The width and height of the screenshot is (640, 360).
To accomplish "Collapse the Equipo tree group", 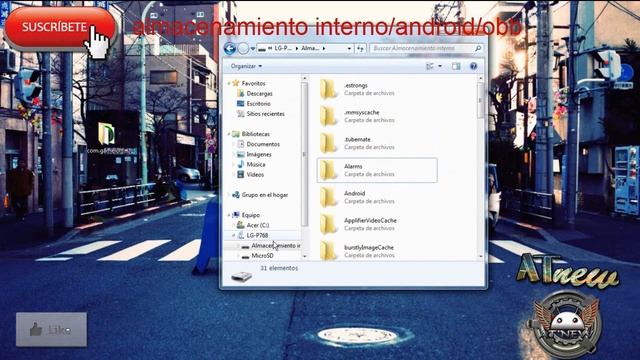I will click(229, 215).
